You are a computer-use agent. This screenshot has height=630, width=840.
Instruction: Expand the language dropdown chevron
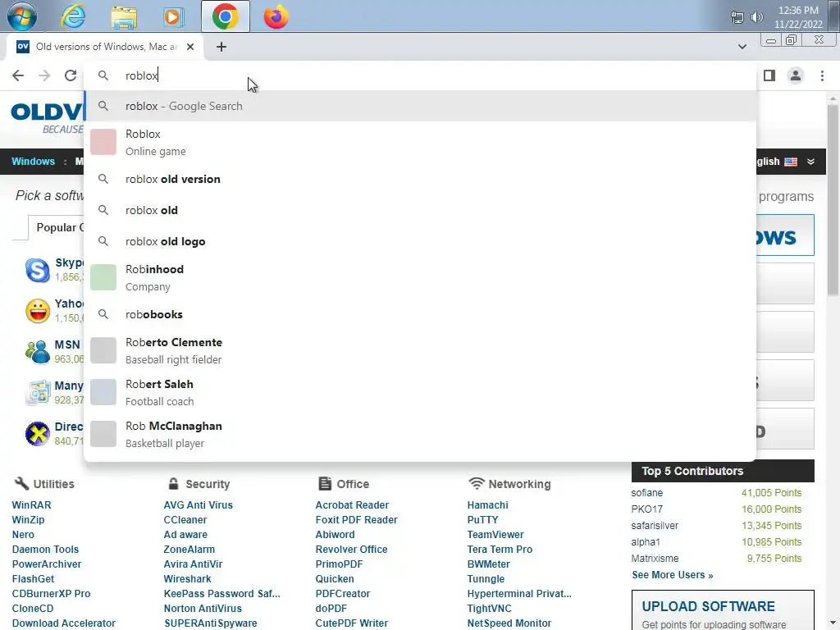coord(810,162)
